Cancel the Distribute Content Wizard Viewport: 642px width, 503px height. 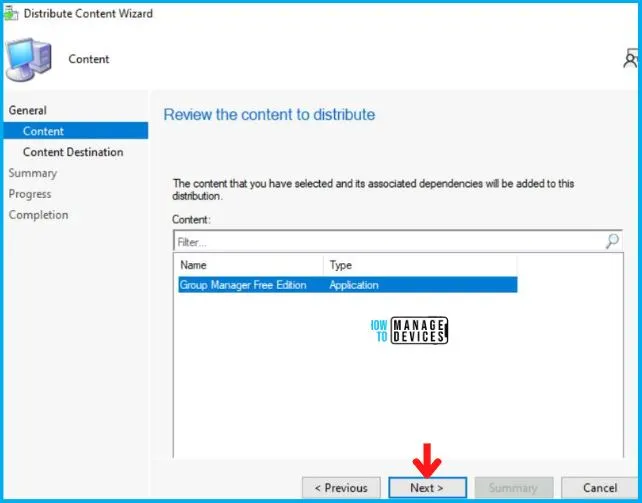[x=600, y=487]
